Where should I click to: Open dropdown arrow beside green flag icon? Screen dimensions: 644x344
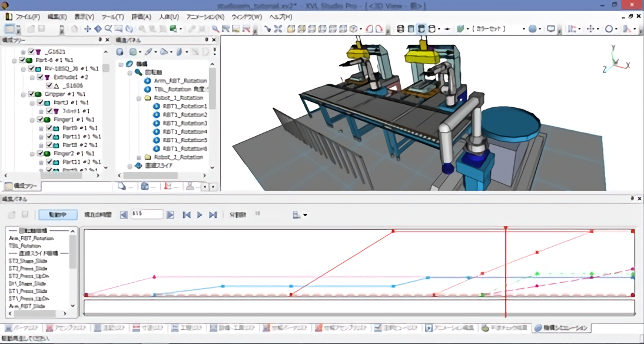point(181,29)
